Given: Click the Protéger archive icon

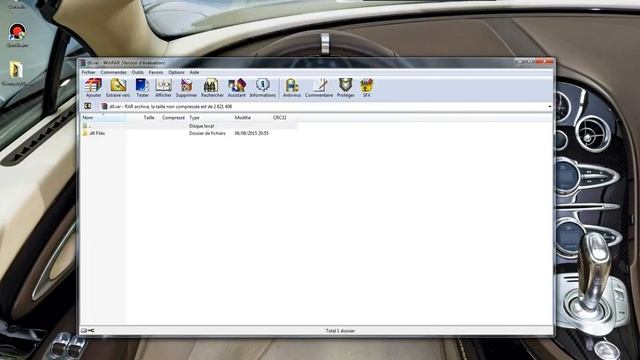Looking at the screenshot, I should pyautogui.click(x=345, y=88).
